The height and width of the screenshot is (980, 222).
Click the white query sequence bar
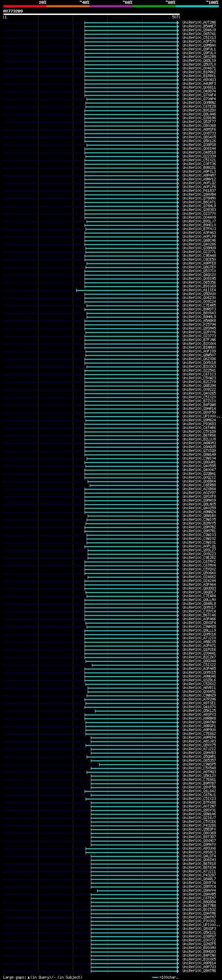[92, 15]
